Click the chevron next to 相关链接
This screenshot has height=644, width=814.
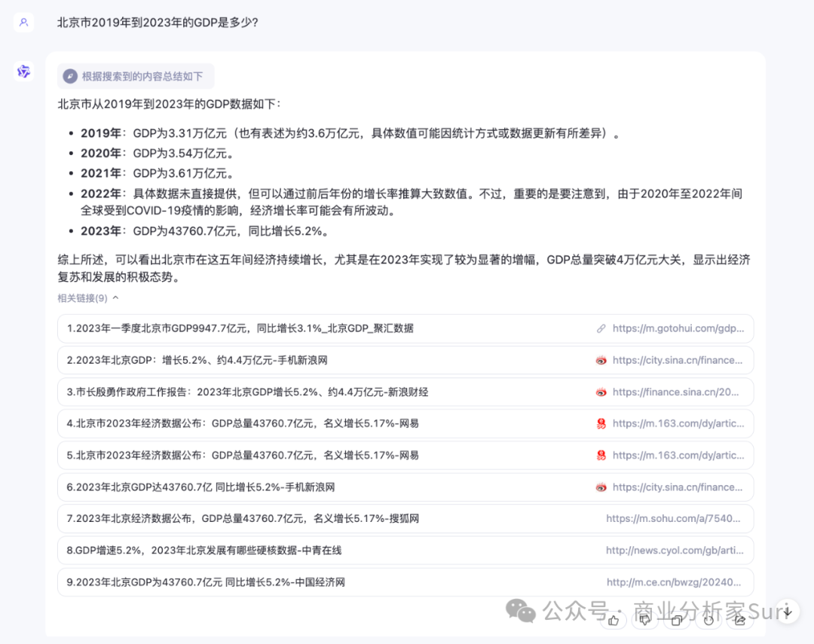(116, 298)
